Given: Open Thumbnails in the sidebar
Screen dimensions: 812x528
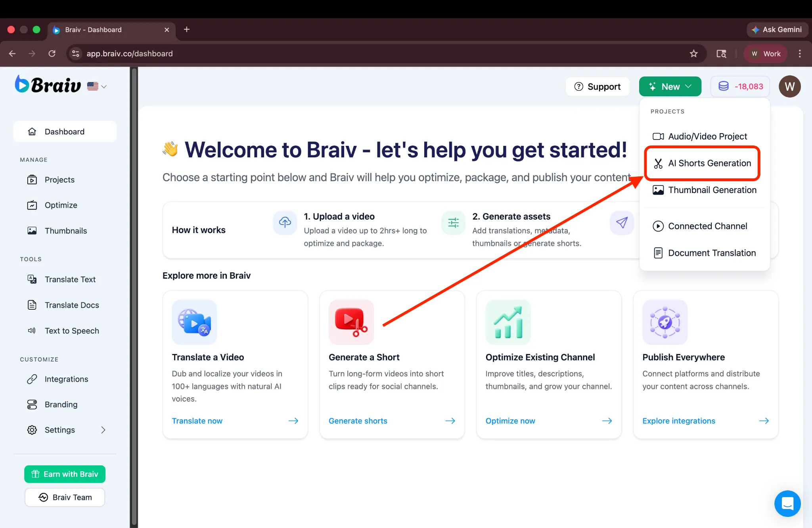Looking at the screenshot, I should (65, 231).
